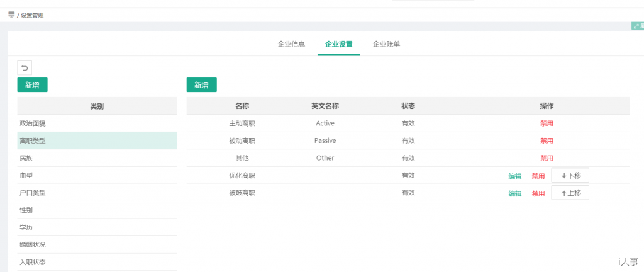
Task: Click 禁用 for 被动离职 row
Action: [547, 140]
